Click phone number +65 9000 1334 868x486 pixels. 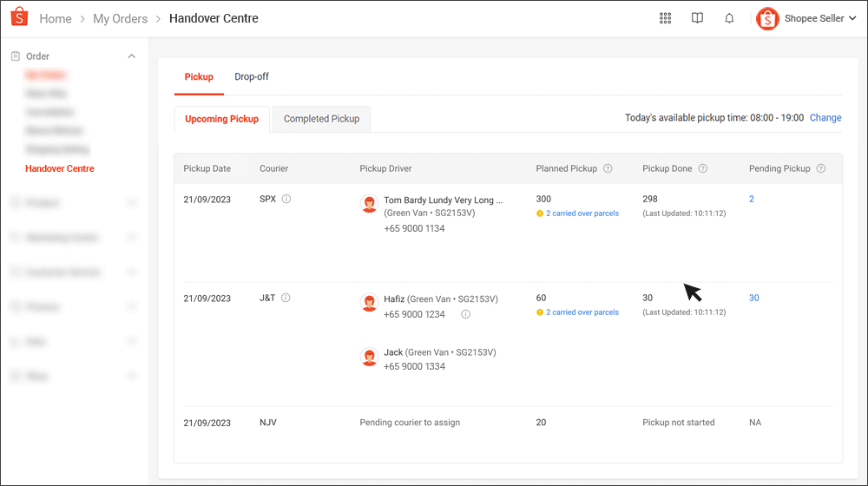[414, 366]
